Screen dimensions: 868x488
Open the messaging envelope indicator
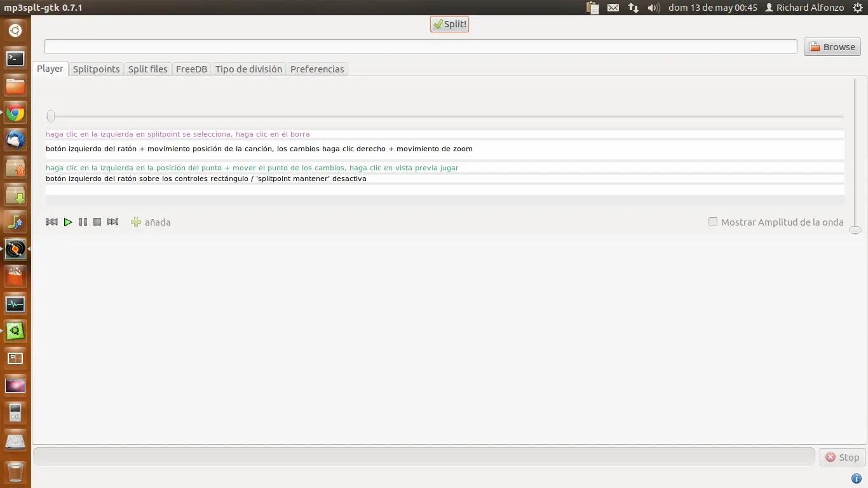point(613,8)
